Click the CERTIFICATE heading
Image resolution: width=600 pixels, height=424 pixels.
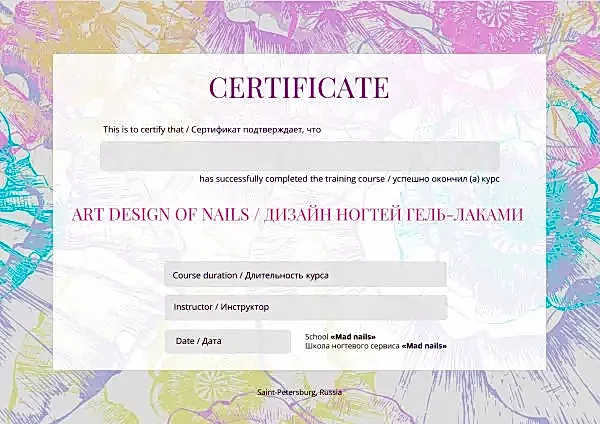click(x=298, y=87)
